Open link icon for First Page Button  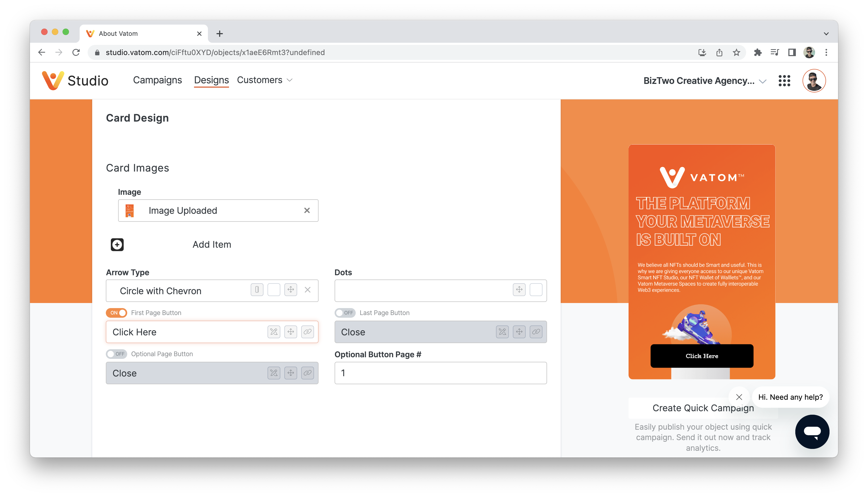[x=308, y=332]
